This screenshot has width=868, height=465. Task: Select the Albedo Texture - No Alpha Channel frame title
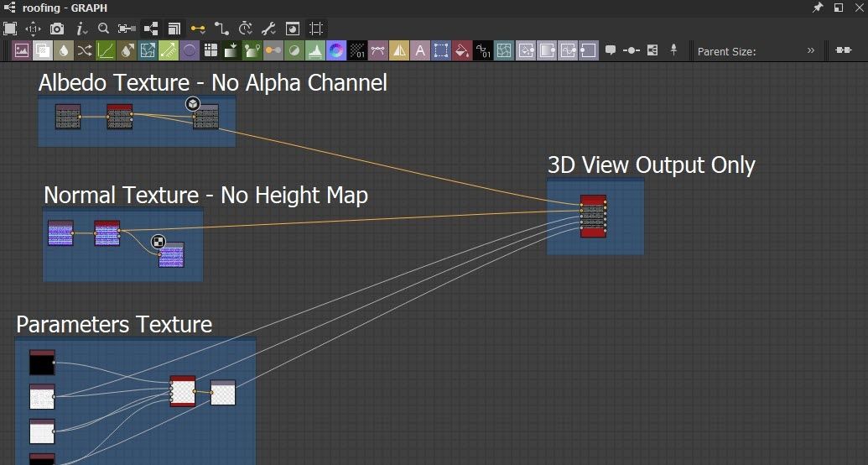click(x=212, y=83)
